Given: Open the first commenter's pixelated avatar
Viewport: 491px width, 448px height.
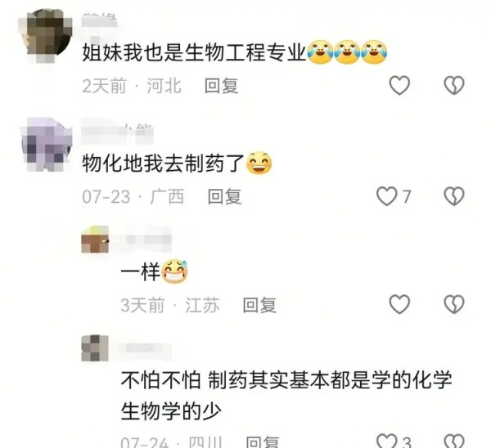Looking at the screenshot, I should (45, 35).
